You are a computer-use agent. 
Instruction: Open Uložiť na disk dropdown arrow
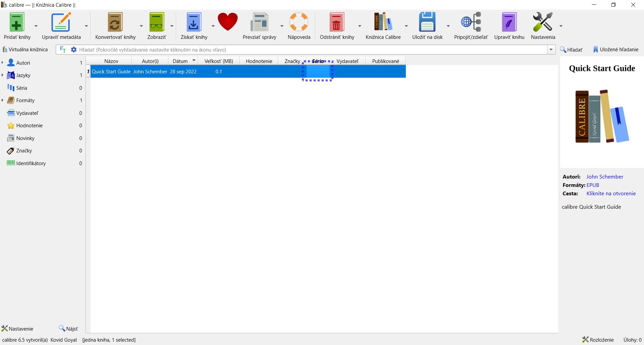448,26
